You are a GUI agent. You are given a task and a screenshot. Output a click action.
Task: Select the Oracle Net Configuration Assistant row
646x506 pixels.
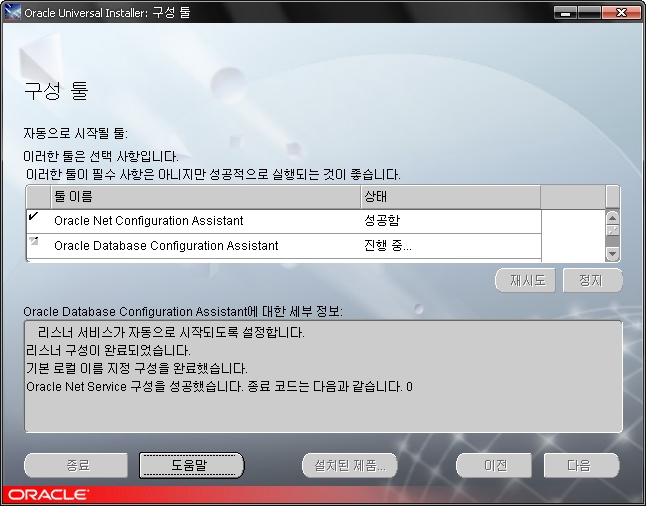pos(284,221)
